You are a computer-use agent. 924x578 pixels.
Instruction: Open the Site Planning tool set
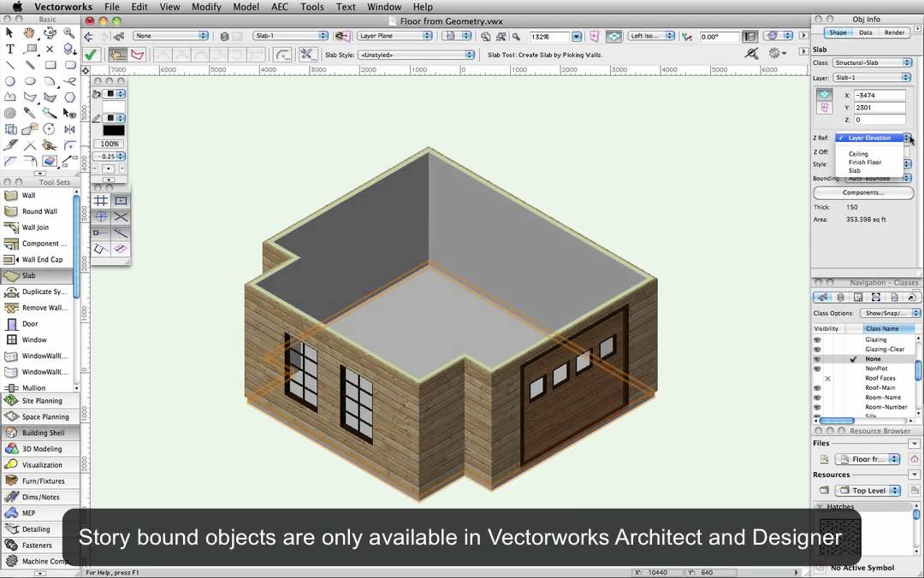click(41, 401)
